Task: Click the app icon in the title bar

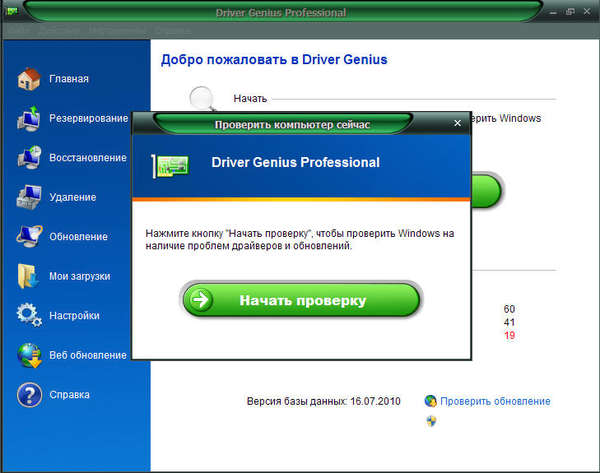Action: (11, 11)
